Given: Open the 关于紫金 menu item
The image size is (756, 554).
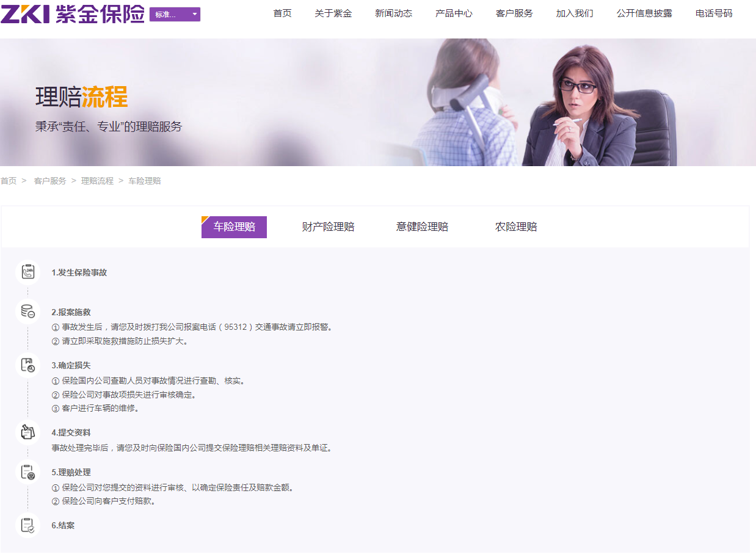Looking at the screenshot, I should tap(333, 13).
